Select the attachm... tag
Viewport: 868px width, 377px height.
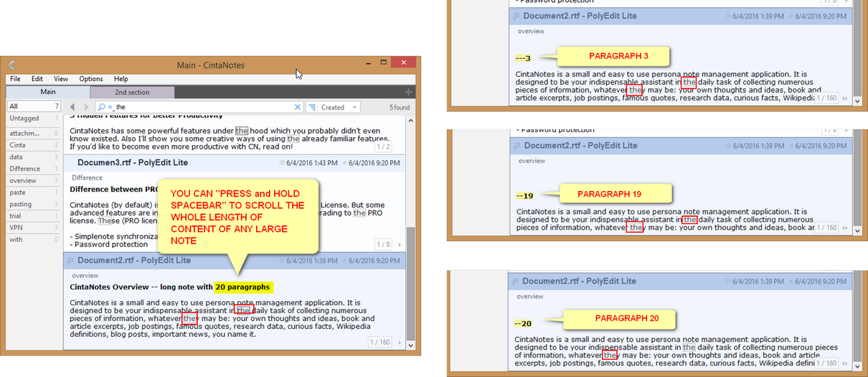(34, 133)
